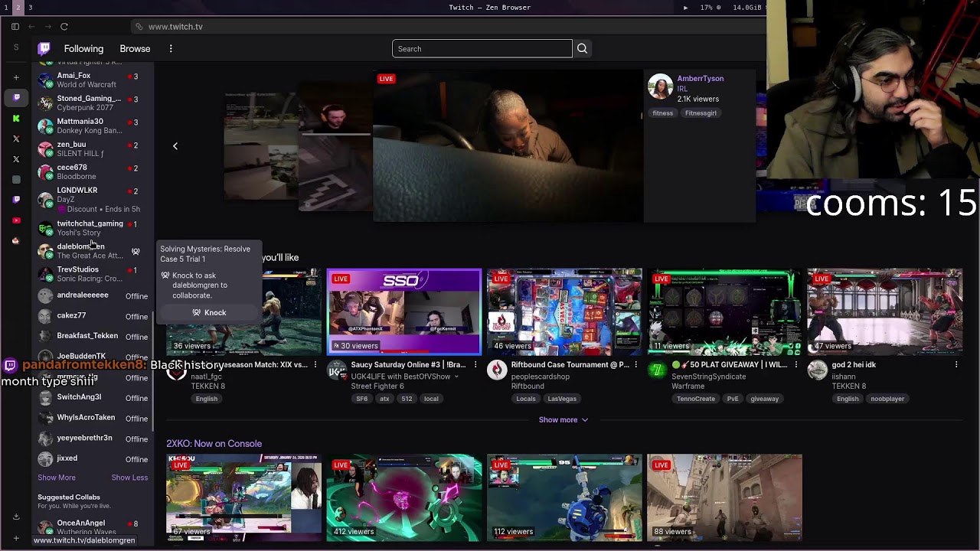Open the pinned Twitch tab in the sidebar
The image size is (980, 551).
(x=16, y=97)
